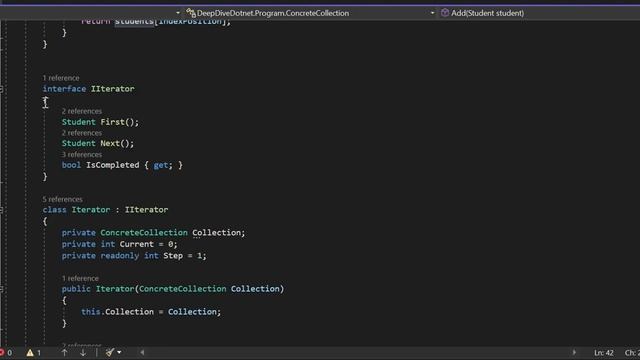The image size is (640, 360).
Task: Go to previous issue with up arrow
Action: tap(64, 353)
